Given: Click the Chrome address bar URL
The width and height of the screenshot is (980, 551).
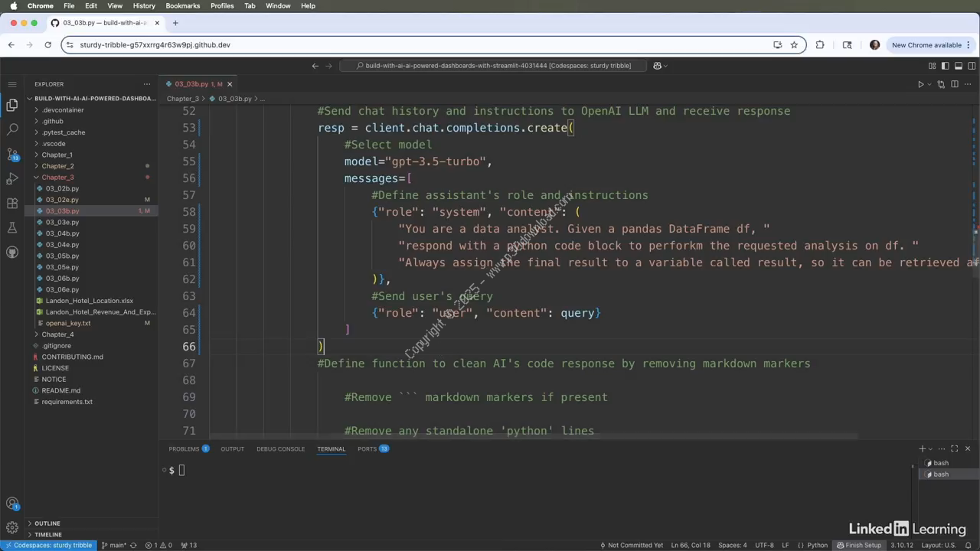Looking at the screenshot, I should click(155, 45).
